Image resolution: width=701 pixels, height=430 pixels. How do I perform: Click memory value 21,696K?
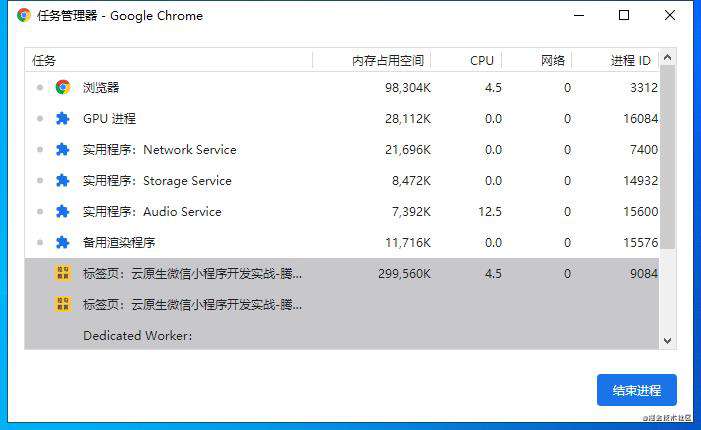pos(408,150)
